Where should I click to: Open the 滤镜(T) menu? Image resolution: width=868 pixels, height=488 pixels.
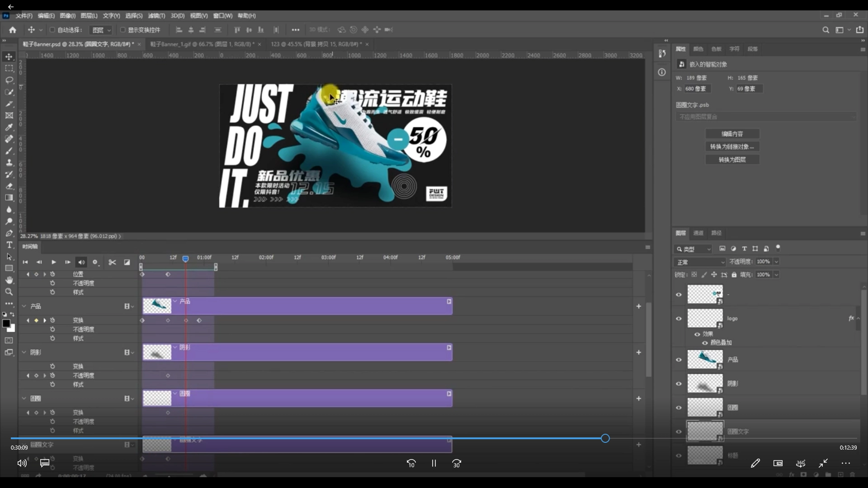156,16
